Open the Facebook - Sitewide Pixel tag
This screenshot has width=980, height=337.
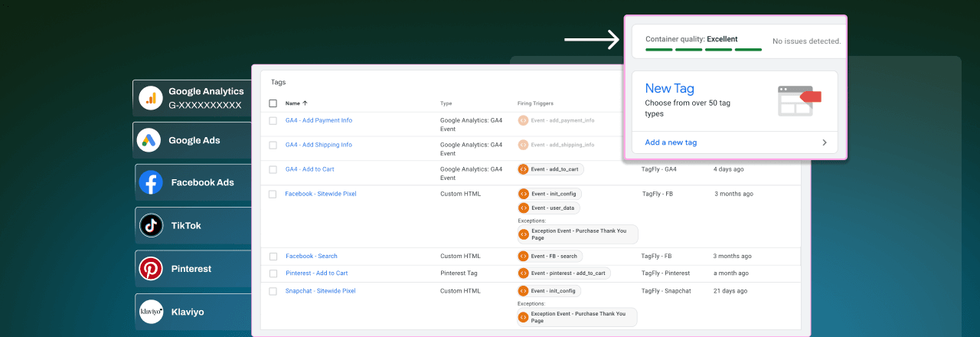(x=321, y=194)
